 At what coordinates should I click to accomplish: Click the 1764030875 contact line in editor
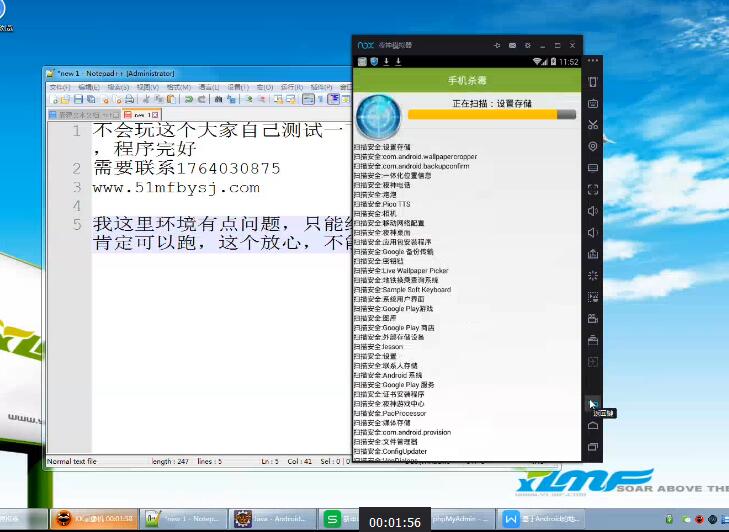pyautogui.click(x=187, y=168)
